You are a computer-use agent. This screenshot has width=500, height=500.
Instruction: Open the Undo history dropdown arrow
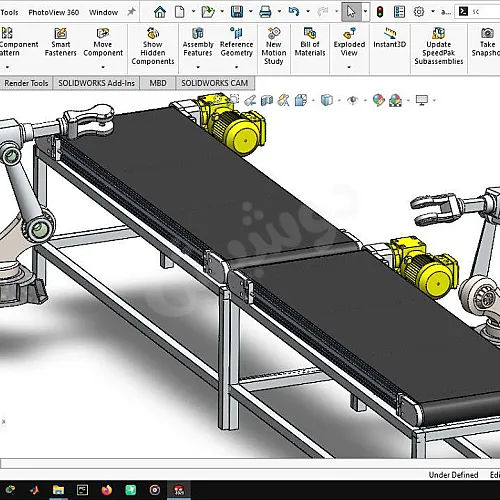308,12
